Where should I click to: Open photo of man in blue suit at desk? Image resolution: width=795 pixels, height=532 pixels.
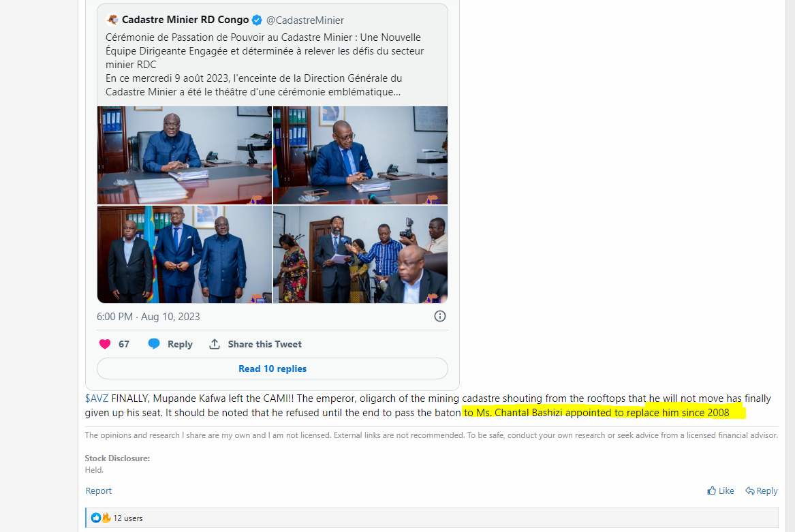185,155
